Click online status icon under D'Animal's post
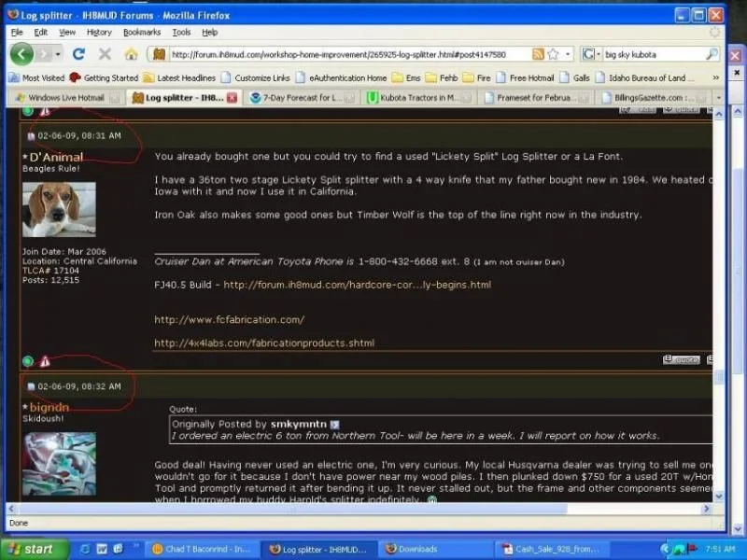This screenshot has width=747, height=560. pyautogui.click(x=28, y=361)
